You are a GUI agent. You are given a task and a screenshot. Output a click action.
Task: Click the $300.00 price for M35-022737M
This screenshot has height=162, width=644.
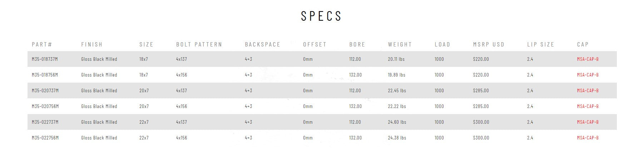click(x=481, y=122)
